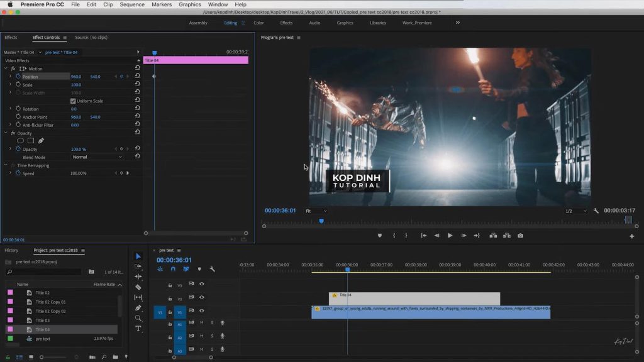The height and width of the screenshot is (362, 644).
Task: Select the Type tool
Action: tap(138, 329)
